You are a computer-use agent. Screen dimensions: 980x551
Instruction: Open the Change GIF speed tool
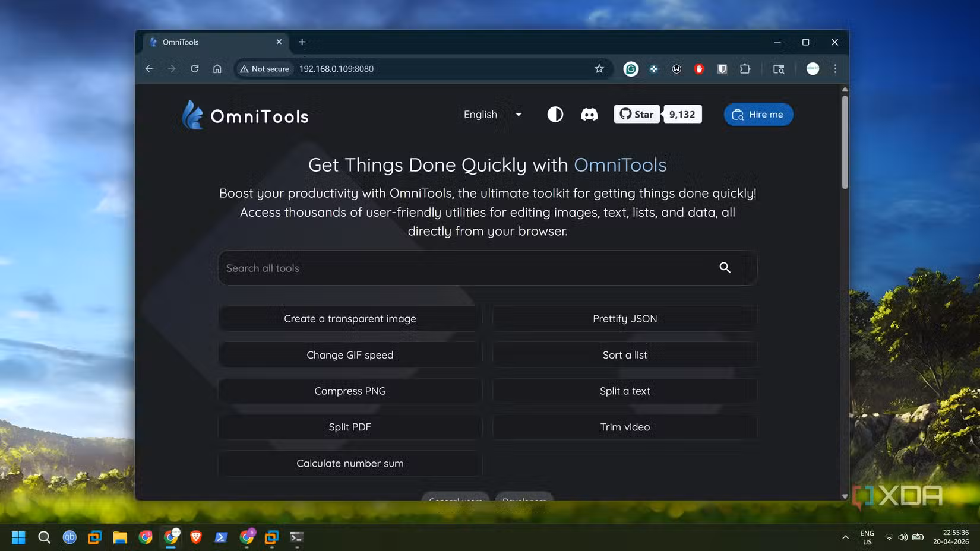point(350,355)
